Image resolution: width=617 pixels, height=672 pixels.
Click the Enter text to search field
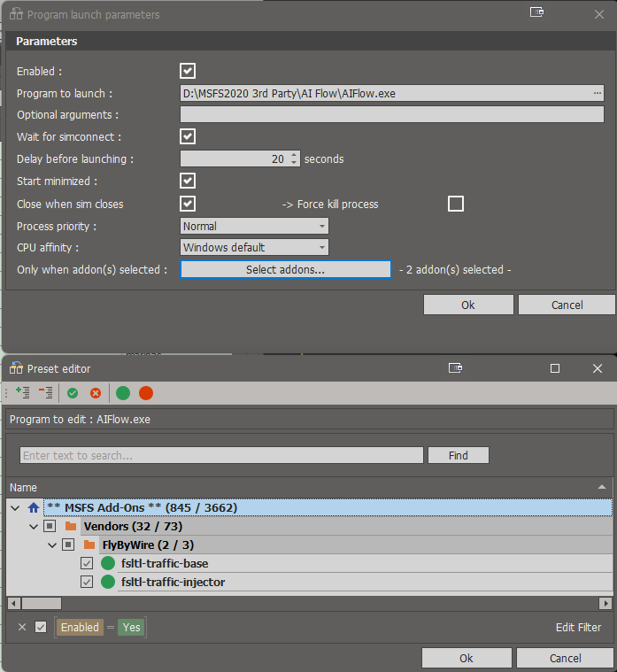coord(221,455)
